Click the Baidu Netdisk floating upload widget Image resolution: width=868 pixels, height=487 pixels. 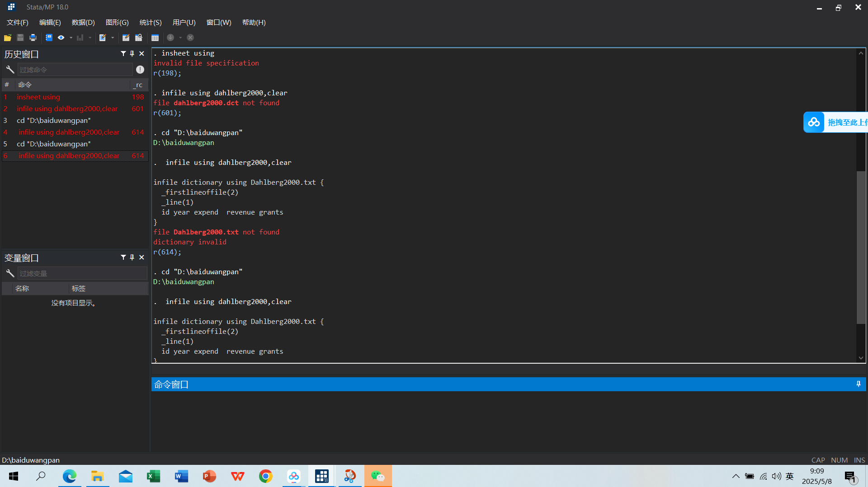[x=835, y=122]
